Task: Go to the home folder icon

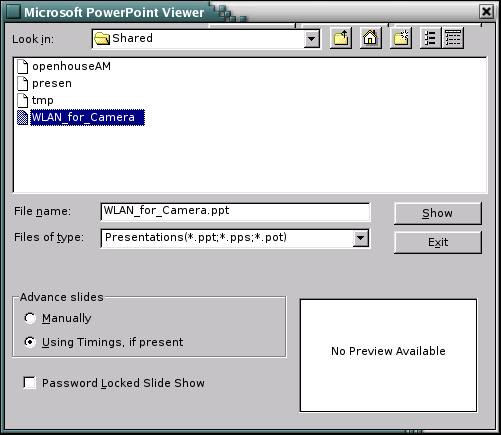Action: [x=371, y=38]
